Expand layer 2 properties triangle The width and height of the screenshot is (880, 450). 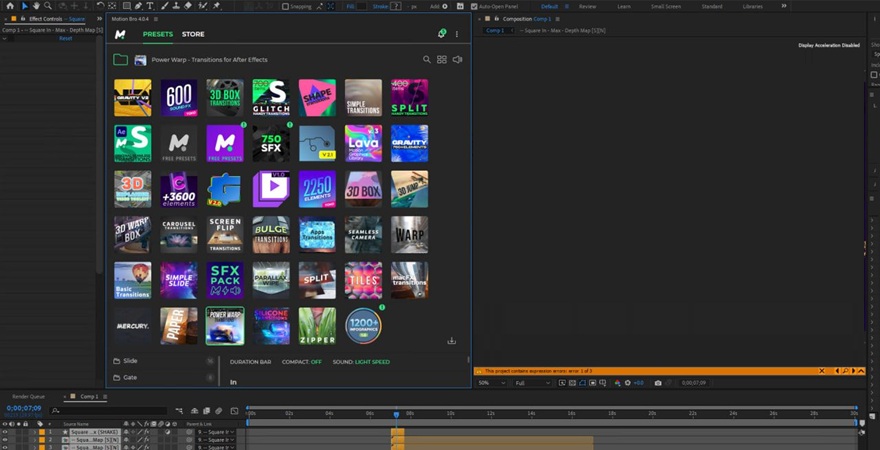[34, 439]
